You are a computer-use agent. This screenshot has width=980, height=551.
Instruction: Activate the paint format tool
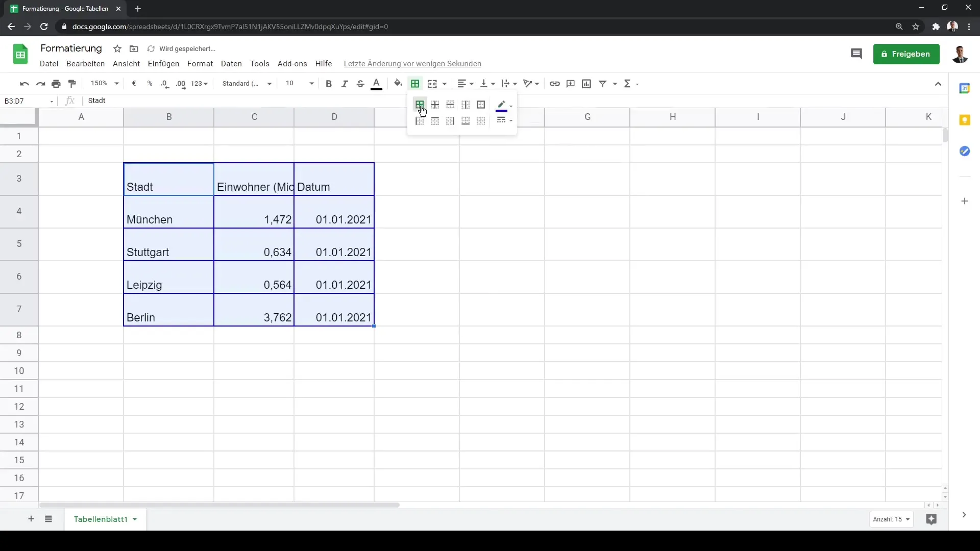tap(72, 84)
